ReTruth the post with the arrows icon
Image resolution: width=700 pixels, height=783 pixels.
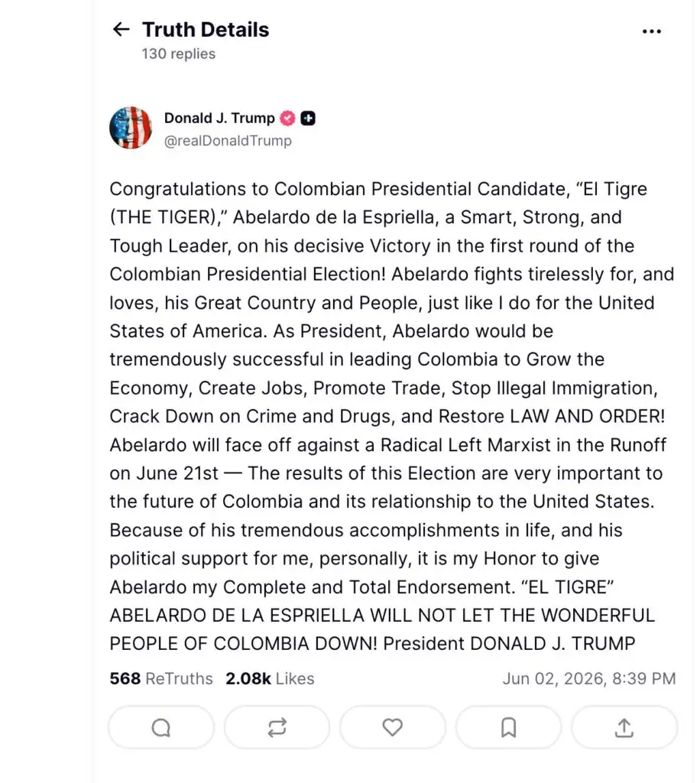point(277,728)
